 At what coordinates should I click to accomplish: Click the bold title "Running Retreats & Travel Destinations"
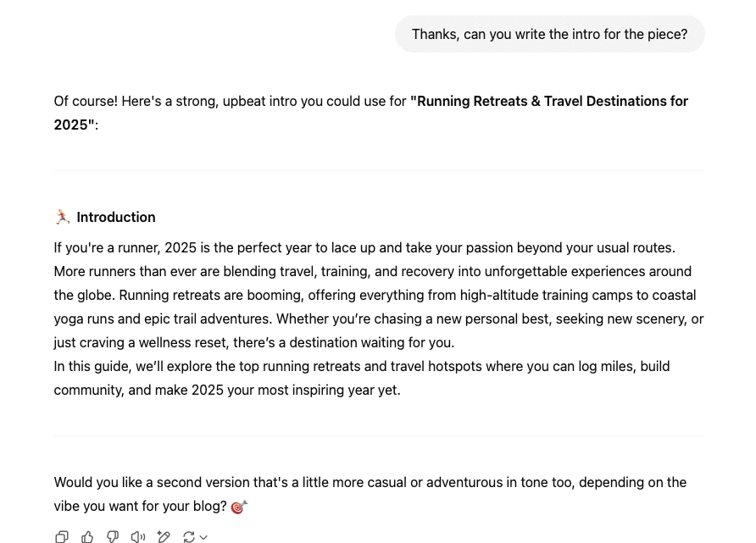tap(549, 101)
